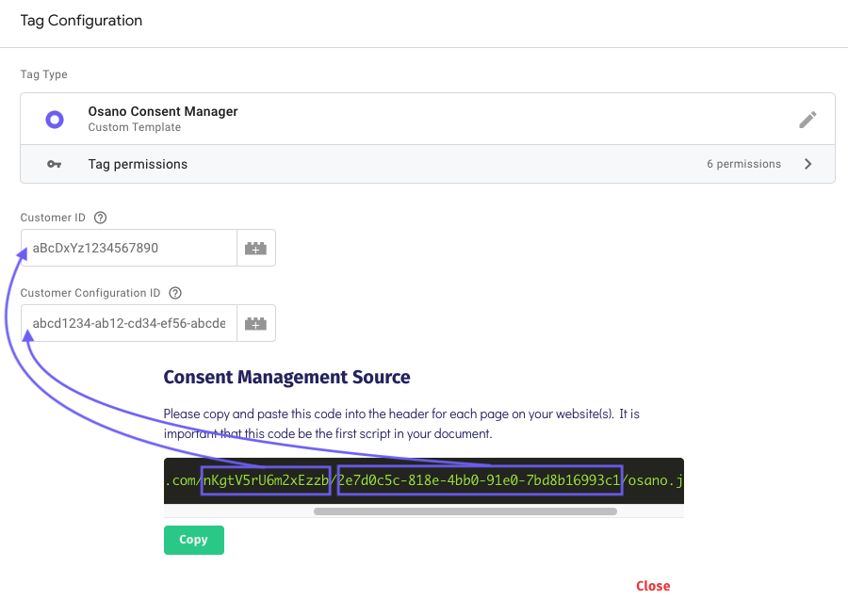
Task: Click the Custom Template subtitle
Action: click(135, 127)
